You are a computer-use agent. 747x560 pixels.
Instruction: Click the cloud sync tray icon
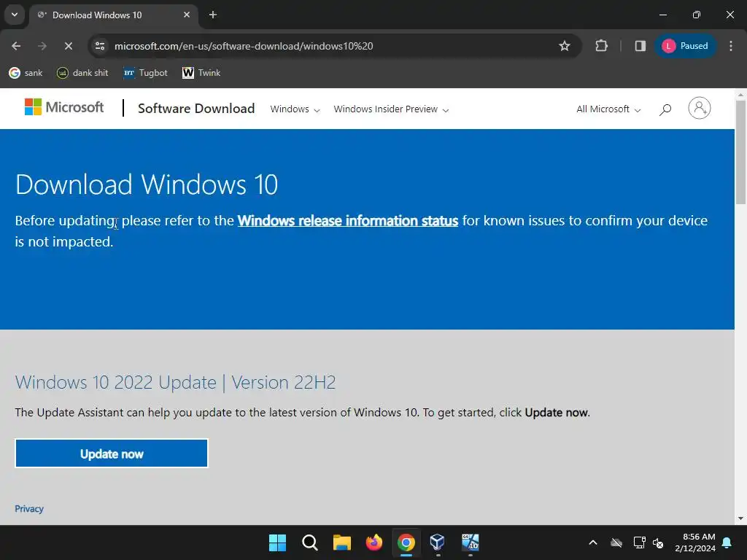[x=616, y=542]
